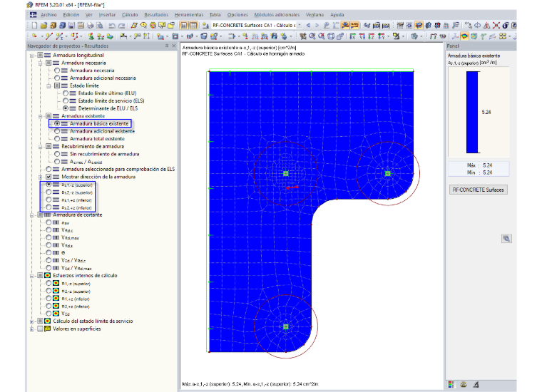Select the VEd radio under Esfuerzos internos
The width and height of the screenshot is (542, 392).
48,314
